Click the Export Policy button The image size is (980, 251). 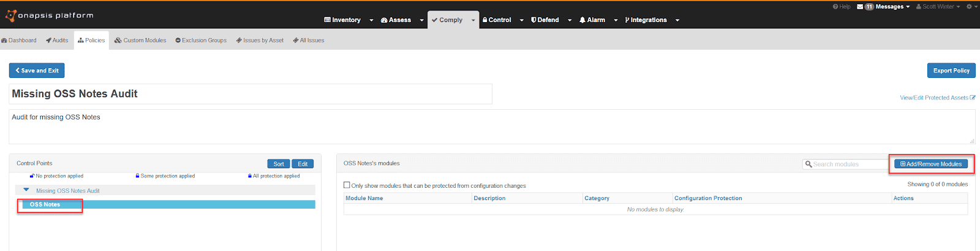(951, 71)
